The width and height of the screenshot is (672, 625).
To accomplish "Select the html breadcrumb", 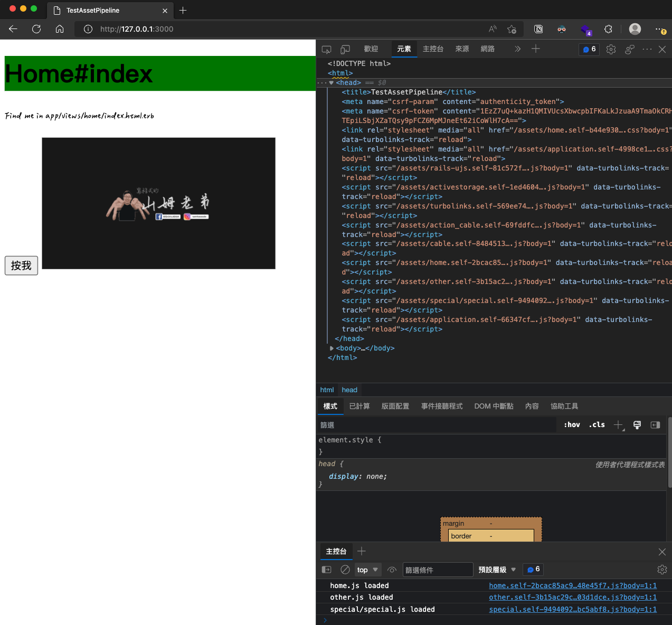I will tap(327, 390).
